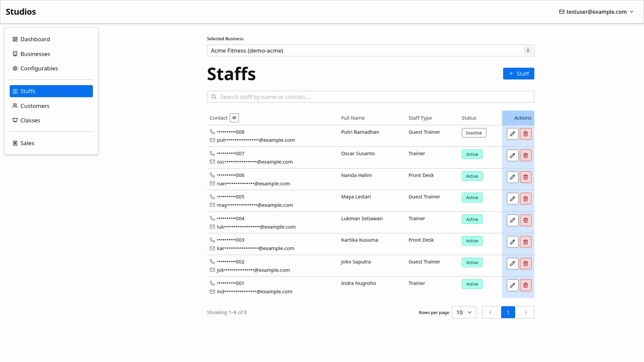Click the pencil icon for Nanda Halim
Screen dimensions: 644x362
click(513, 177)
